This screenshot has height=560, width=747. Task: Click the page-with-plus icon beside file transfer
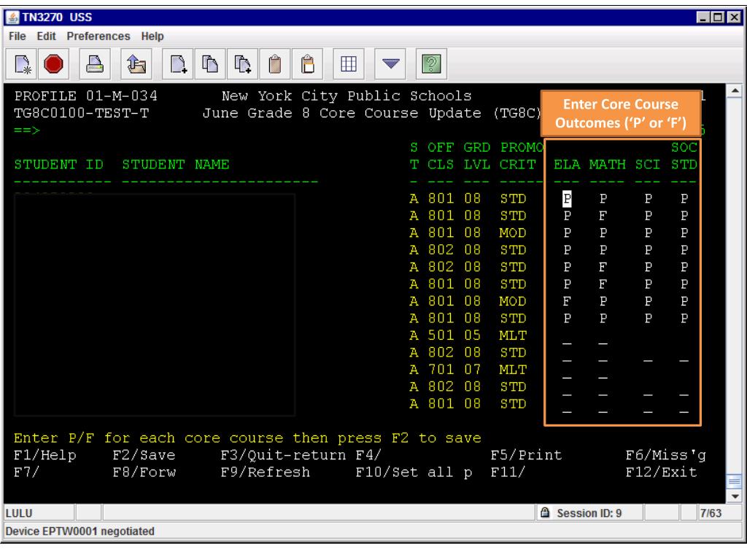[178, 64]
